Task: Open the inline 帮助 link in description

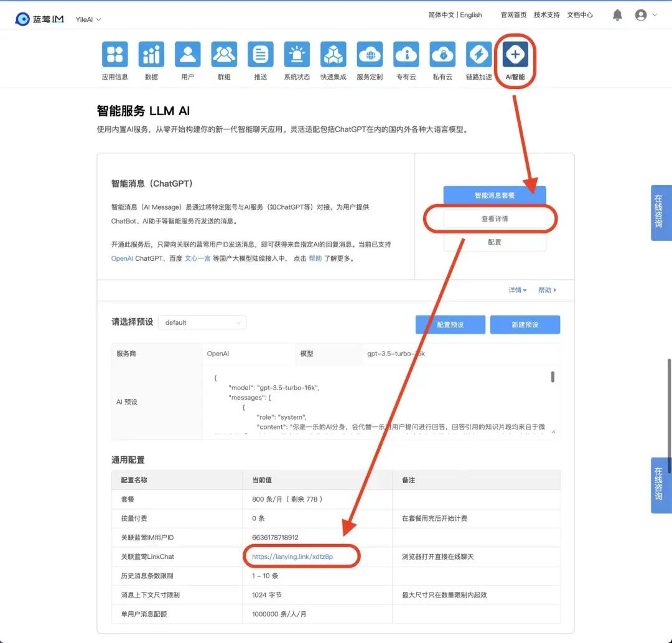Action: pos(315,258)
